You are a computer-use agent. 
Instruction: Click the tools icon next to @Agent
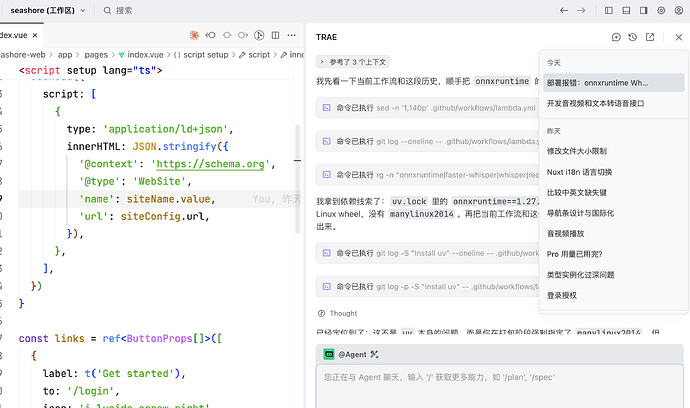click(374, 354)
